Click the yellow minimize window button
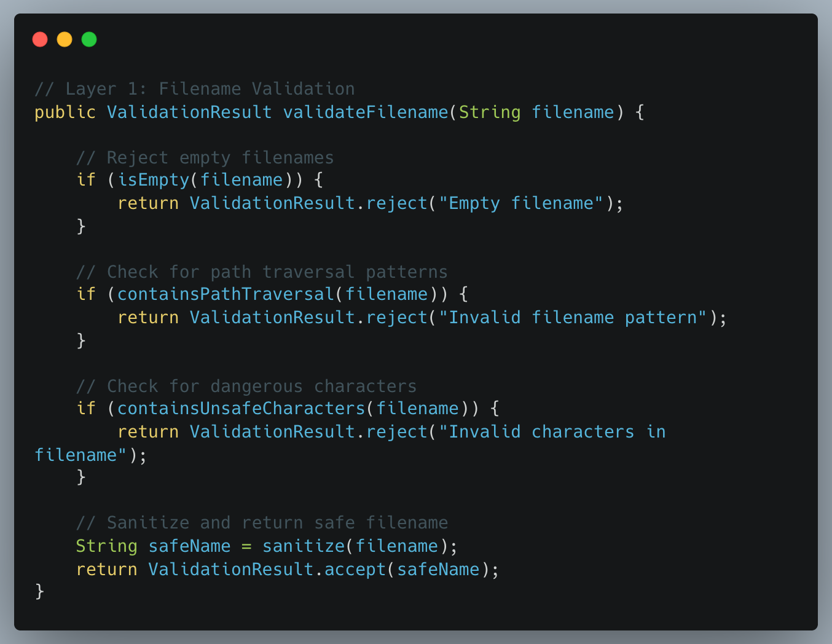Viewport: 832px width, 644px height. tap(65, 39)
